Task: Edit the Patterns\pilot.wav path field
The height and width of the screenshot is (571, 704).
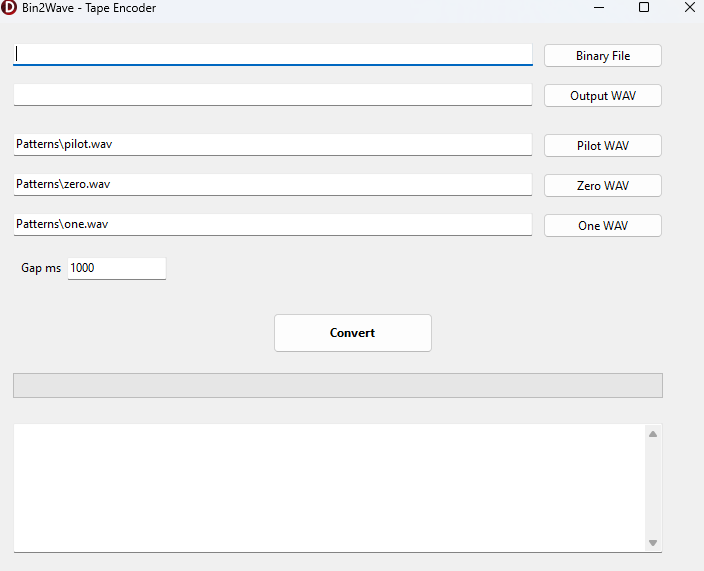Action: point(273,145)
